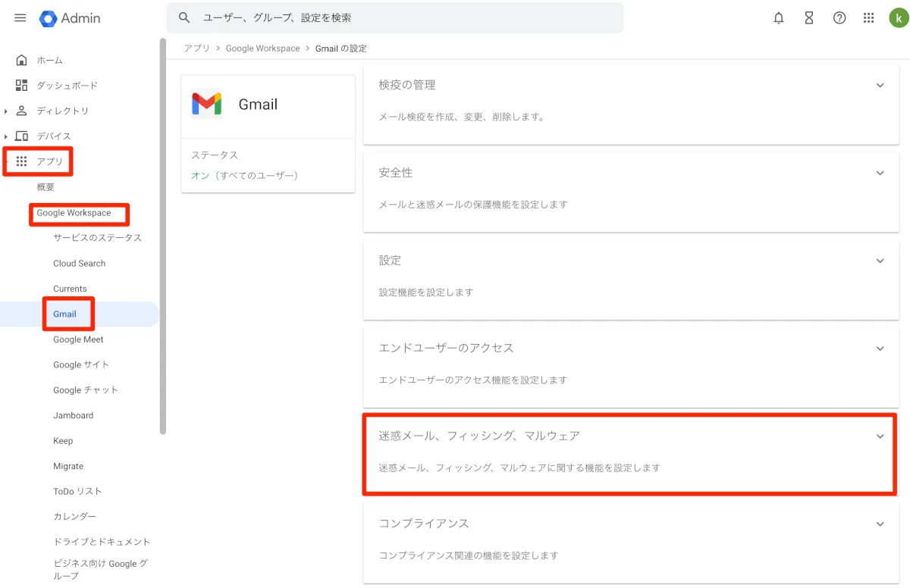Click the Google Workspace breadcrumb link
The height and width of the screenshot is (588, 910).
click(x=262, y=48)
